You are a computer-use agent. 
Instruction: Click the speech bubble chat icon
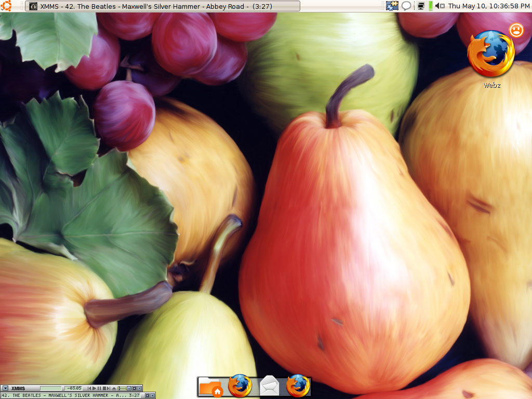(406, 6)
